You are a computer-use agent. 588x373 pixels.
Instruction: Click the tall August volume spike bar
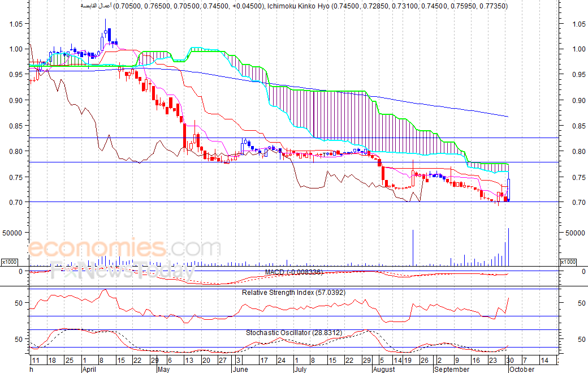click(413, 248)
